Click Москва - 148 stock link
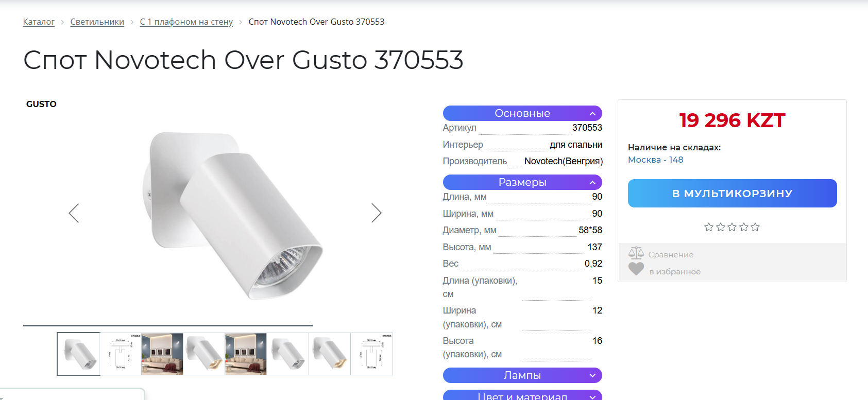The height and width of the screenshot is (400, 868). click(656, 160)
